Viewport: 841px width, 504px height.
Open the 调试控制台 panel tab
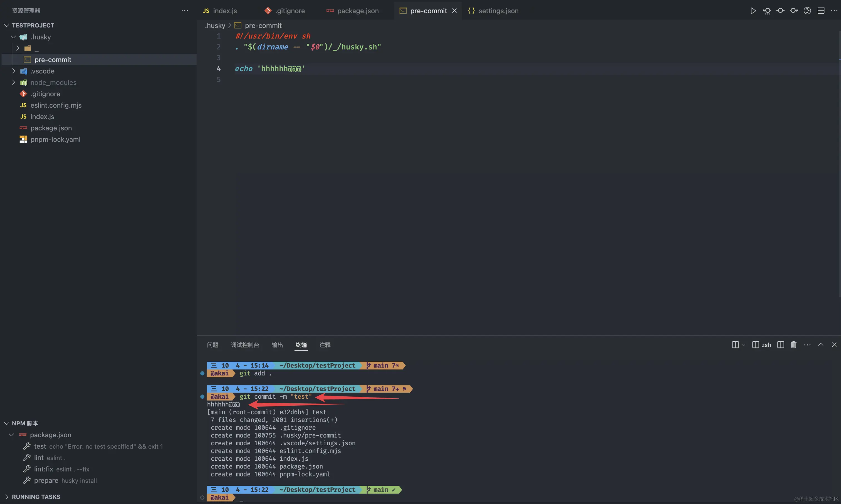pyautogui.click(x=244, y=345)
